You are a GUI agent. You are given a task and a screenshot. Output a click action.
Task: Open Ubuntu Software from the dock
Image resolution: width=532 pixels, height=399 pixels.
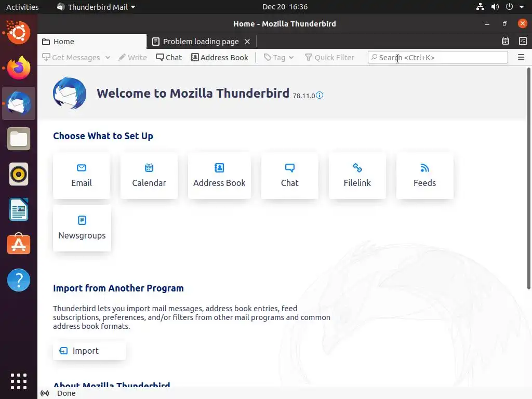(x=19, y=244)
